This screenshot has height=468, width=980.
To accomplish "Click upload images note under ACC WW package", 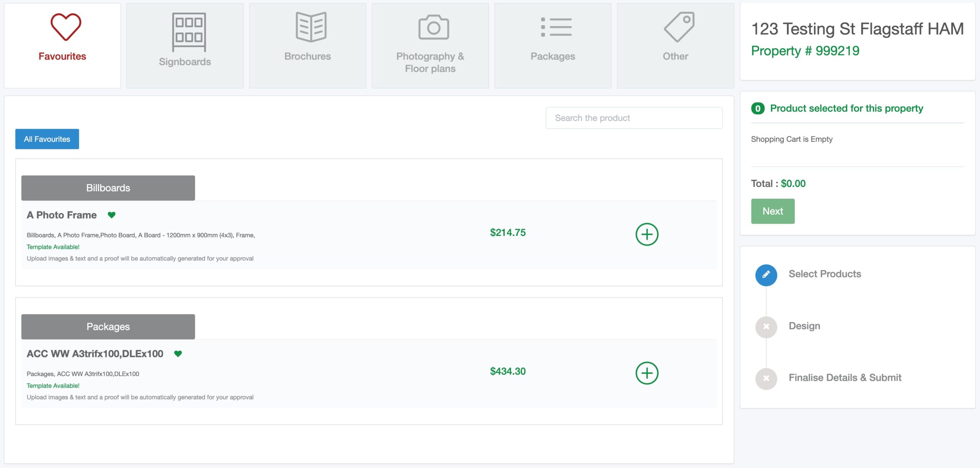I will pyautogui.click(x=140, y=397).
